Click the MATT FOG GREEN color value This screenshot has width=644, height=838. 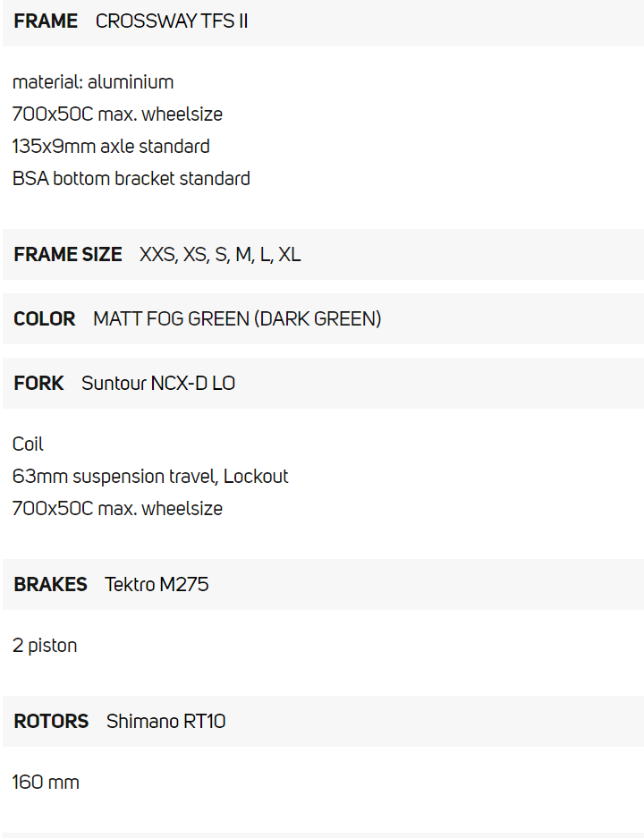tap(237, 319)
